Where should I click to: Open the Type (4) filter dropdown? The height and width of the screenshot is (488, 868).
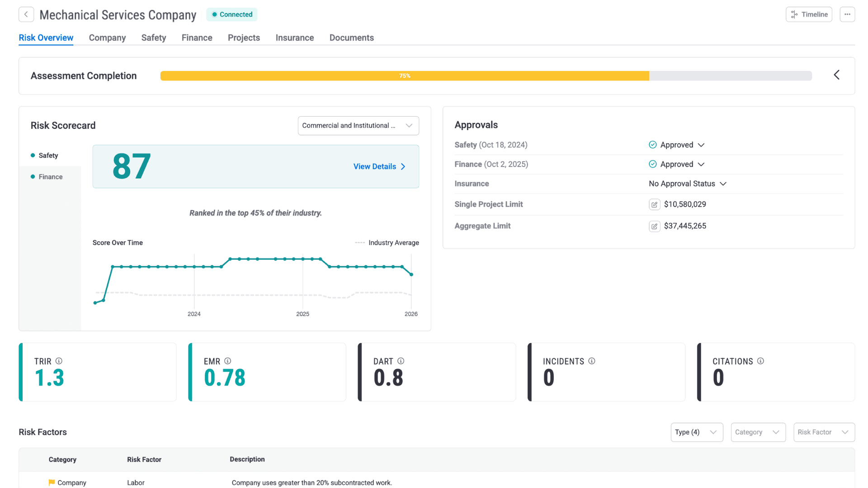tap(696, 432)
